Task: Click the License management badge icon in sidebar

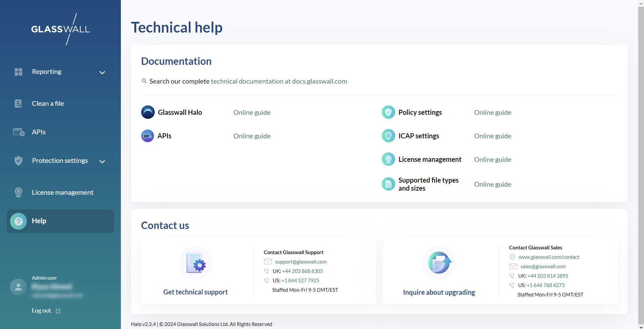Action: click(18, 192)
